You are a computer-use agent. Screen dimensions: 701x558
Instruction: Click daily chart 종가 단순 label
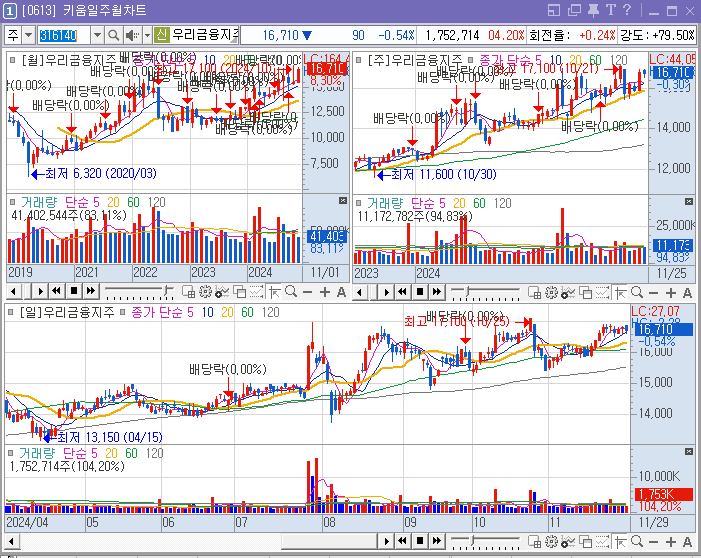tap(156, 312)
